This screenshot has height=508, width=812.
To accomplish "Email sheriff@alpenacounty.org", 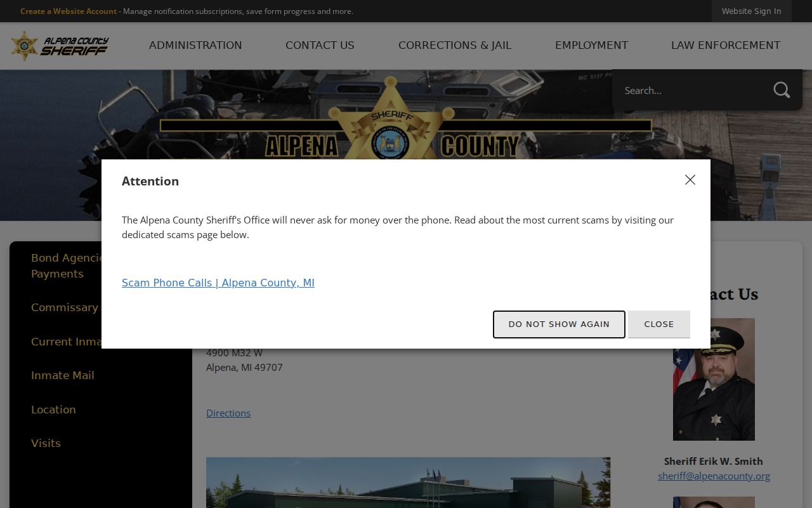I will point(714,476).
